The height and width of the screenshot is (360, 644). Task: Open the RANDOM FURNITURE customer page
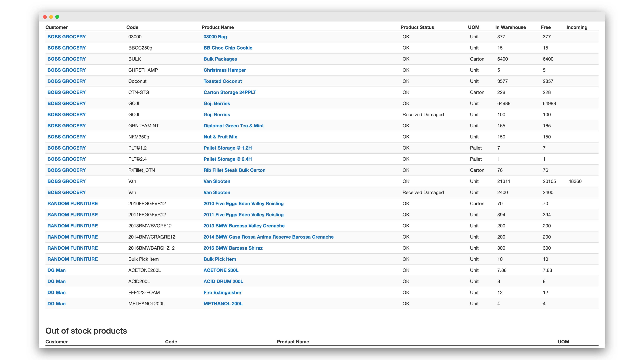[x=72, y=203]
